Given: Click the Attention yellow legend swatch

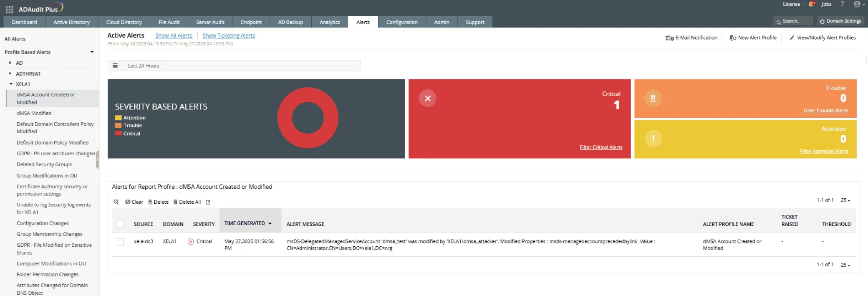Looking at the screenshot, I should (118, 118).
